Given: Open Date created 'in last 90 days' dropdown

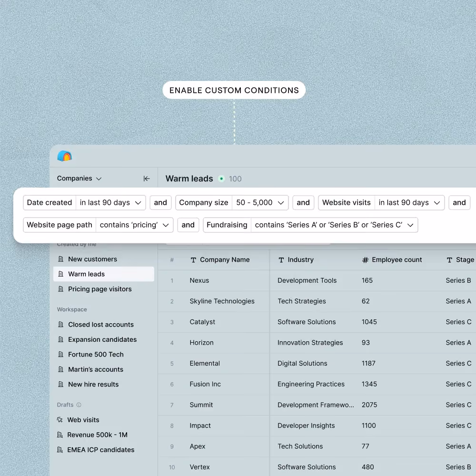Looking at the screenshot, I should 111,202.
